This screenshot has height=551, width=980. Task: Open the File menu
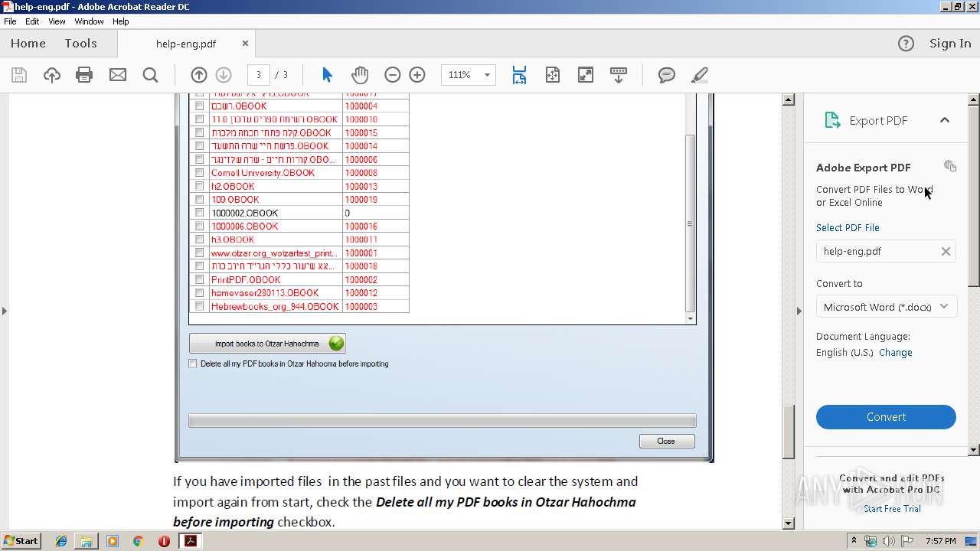[x=10, y=21]
